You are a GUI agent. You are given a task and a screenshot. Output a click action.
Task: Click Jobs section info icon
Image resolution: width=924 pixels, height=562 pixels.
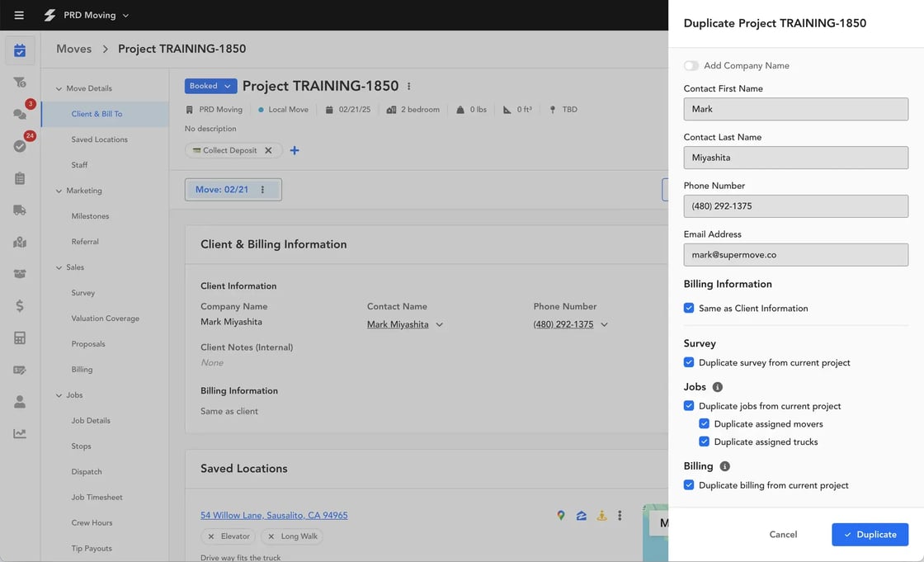717,387
